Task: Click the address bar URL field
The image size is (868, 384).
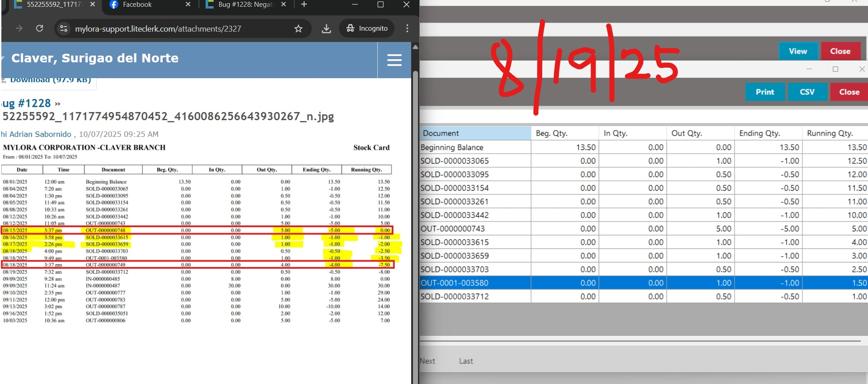Action: (x=181, y=28)
